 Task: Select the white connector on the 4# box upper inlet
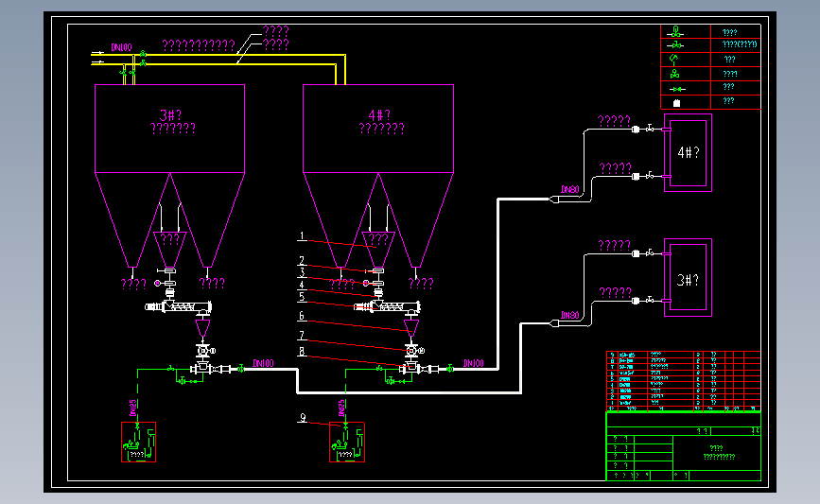pyautogui.click(x=636, y=130)
